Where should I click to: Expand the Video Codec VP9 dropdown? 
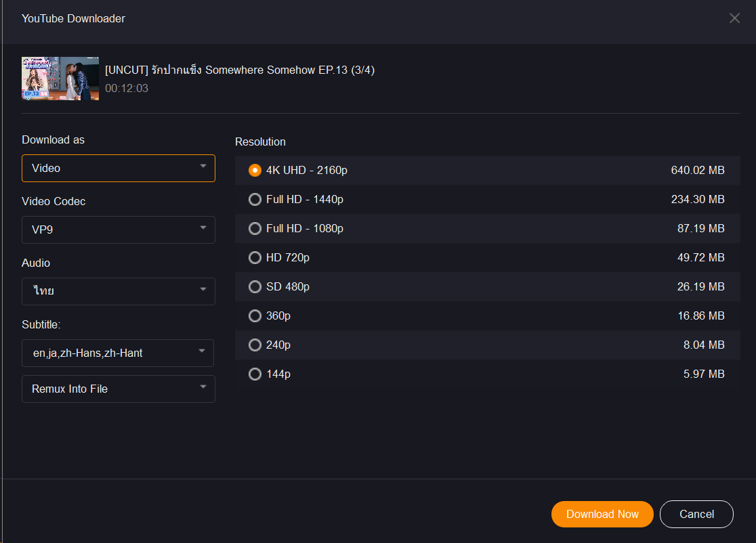[119, 230]
